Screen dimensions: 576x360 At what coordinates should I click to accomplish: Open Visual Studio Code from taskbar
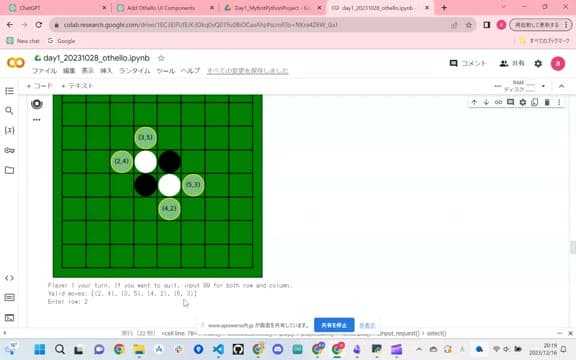pyautogui.click(x=218, y=349)
